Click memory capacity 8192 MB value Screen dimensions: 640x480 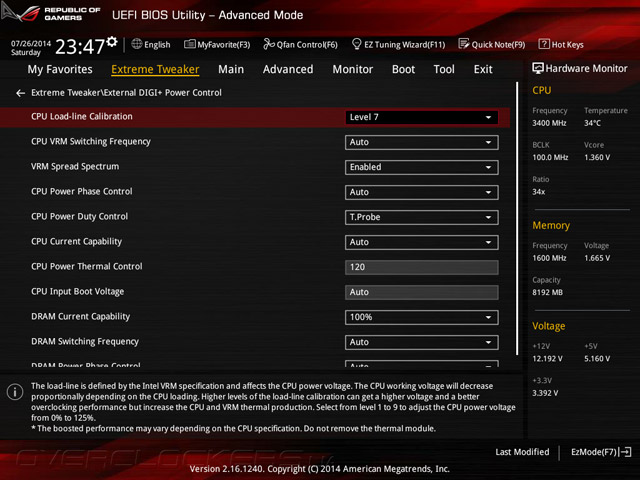click(x=547, y=293)
